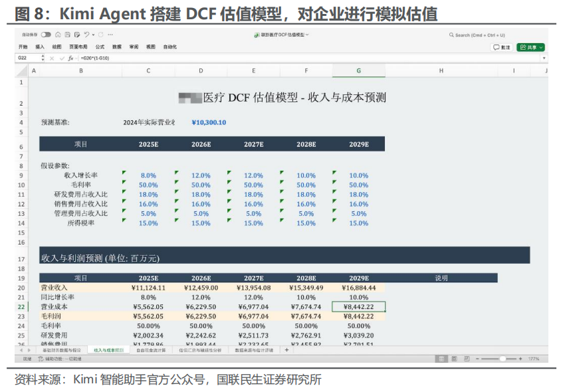
Task: Switch to Page Break Preview icon
Action: click(x=467, y=359)
